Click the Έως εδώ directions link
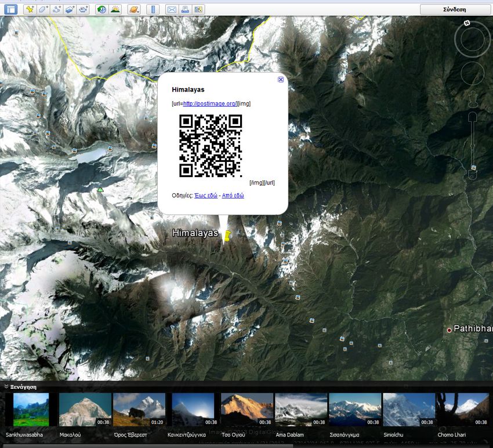 click(x=206, y=196)
